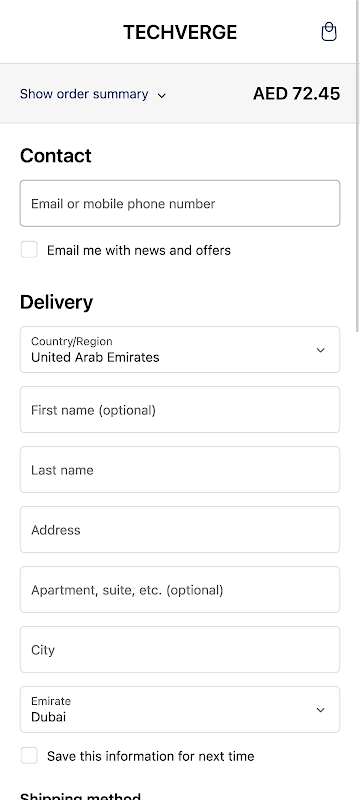Enable Save this information for next time
360x800 pixels.
tap(29, 756)
